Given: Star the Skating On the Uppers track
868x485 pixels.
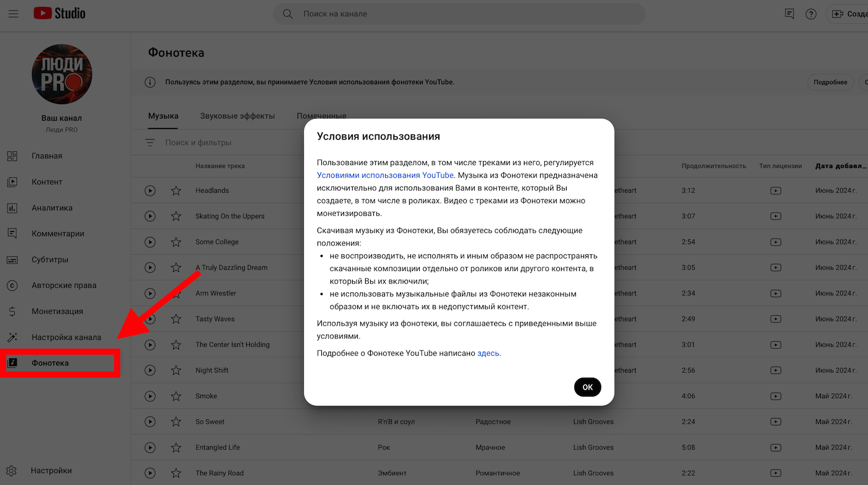Looking at the screenshot, I should point(176,216).
